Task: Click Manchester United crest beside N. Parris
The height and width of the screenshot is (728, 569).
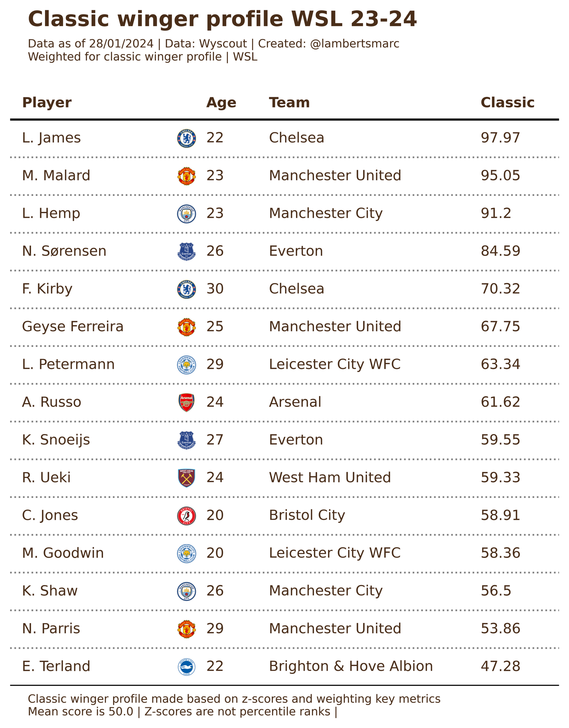Action: point(186,629)
